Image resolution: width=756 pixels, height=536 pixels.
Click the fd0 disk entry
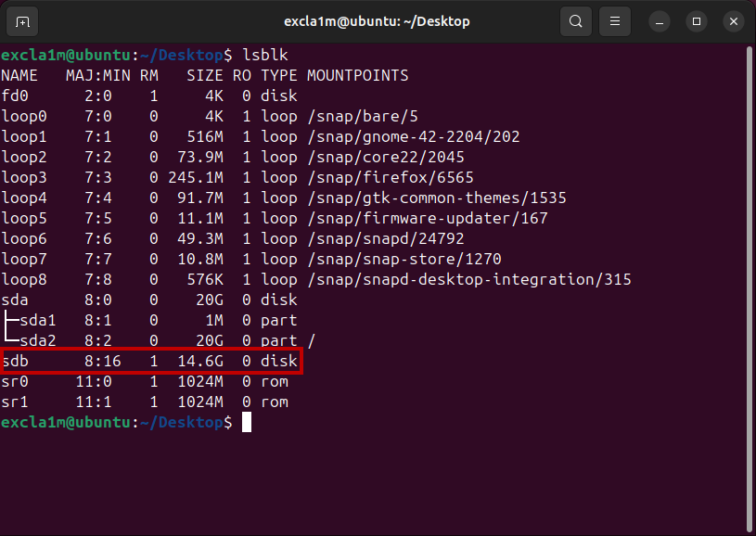15,96
